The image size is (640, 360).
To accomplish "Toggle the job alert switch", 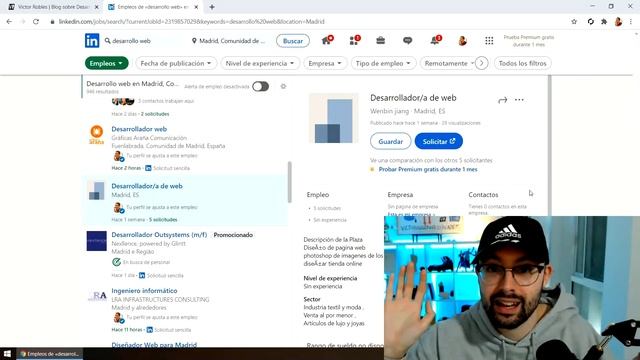I will (x=260, y=87).
